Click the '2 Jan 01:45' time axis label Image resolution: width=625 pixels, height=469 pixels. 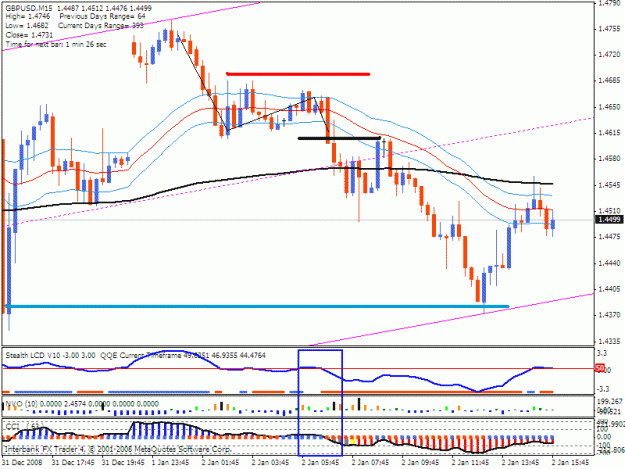coord(220,463)
